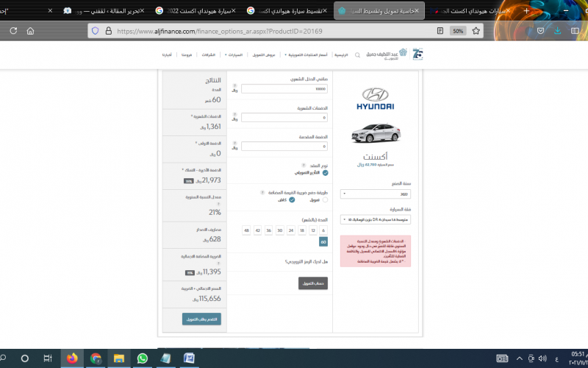The height and width of the screenshot is (368, 588).
Task: Open Microsoft Word from the taskbar
Action: 189,358
